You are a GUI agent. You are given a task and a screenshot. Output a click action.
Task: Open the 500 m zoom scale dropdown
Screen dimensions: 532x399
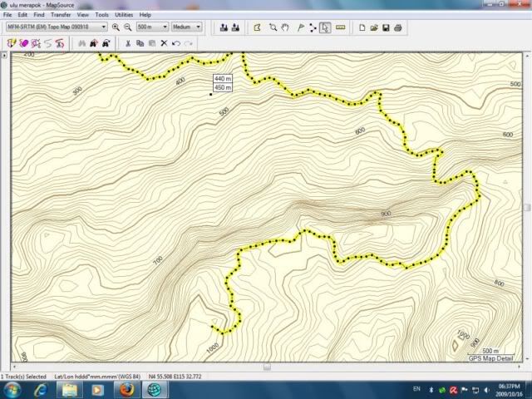tap(165, 27)
